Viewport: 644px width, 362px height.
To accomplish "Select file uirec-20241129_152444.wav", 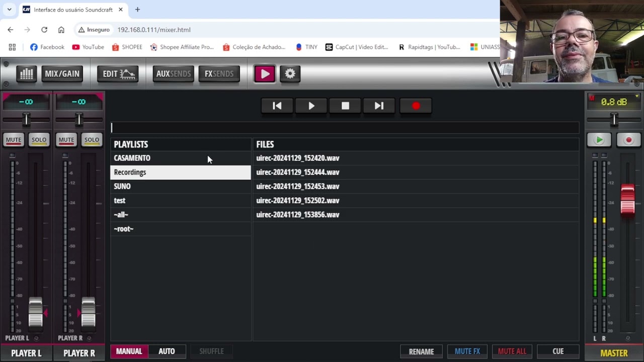I will click(416, 172).
